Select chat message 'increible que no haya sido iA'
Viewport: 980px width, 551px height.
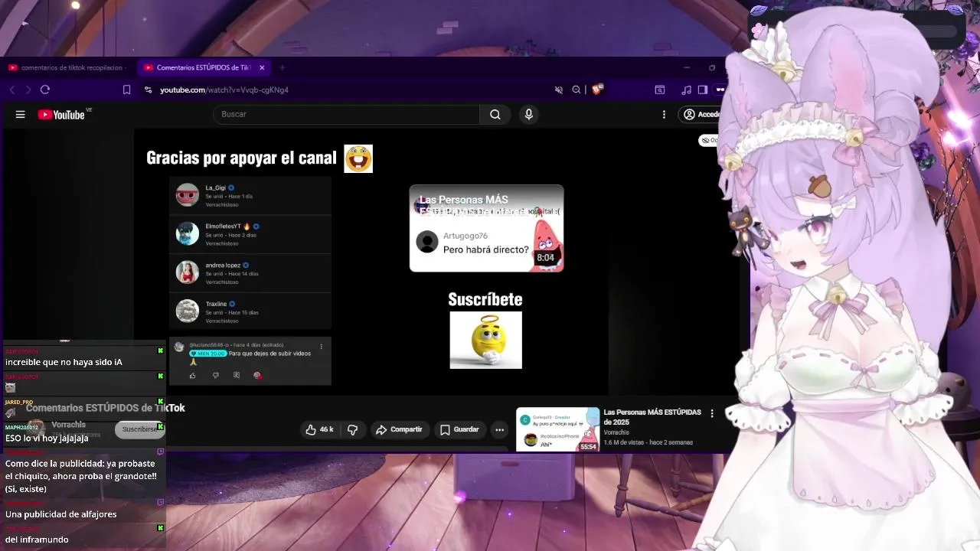tap(64, 362)
